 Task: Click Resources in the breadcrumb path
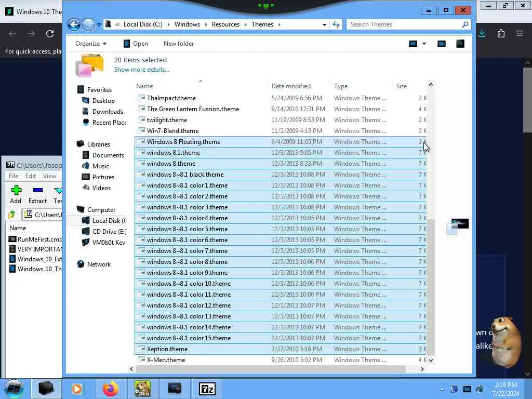click(225, 24)
